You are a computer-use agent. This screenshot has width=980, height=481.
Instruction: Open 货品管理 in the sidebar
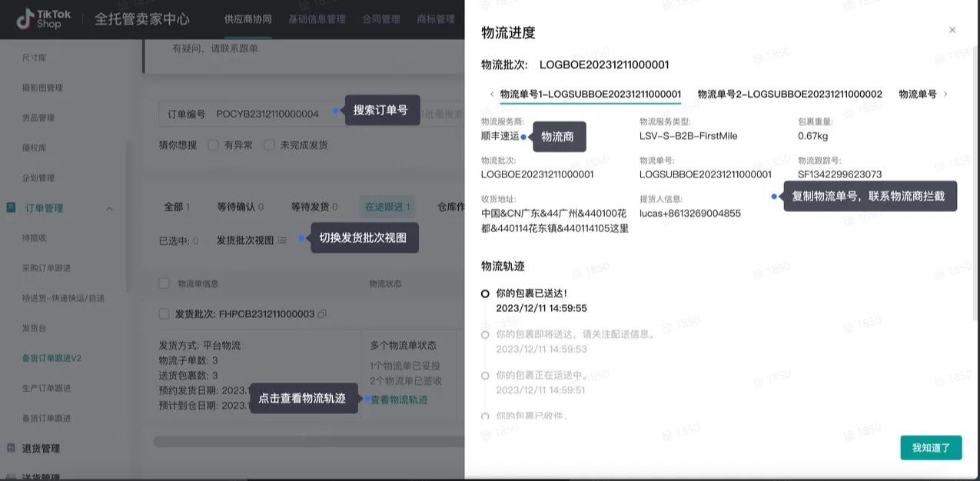pyautogui.click(x=38, y=118)
